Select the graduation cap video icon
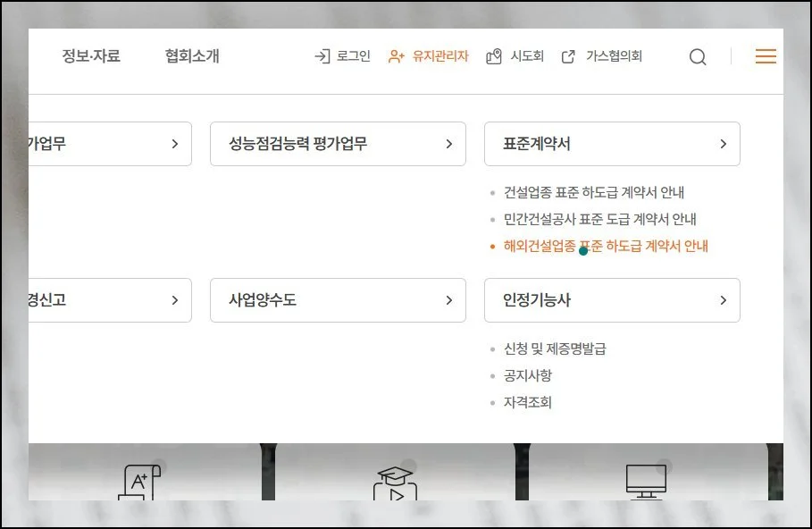Viewport: 812px width, 529px height. pyautogui.click(x=396, y=483)
